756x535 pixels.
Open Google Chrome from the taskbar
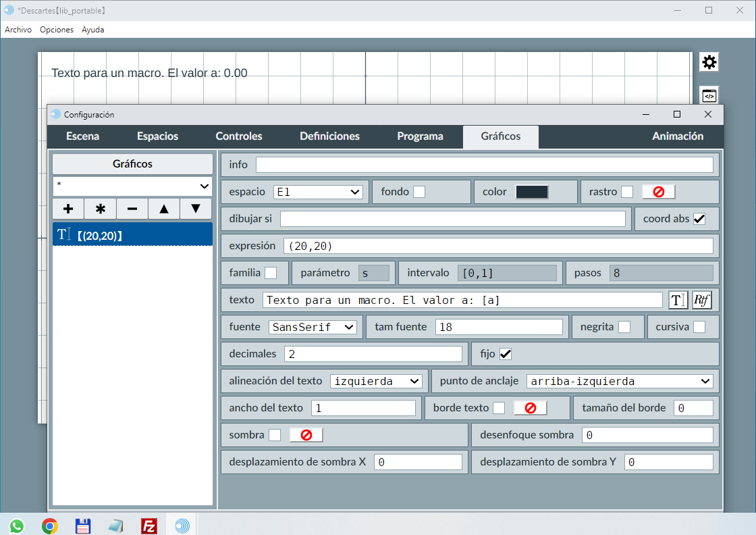pyautogui.click(x=49, y=526)
